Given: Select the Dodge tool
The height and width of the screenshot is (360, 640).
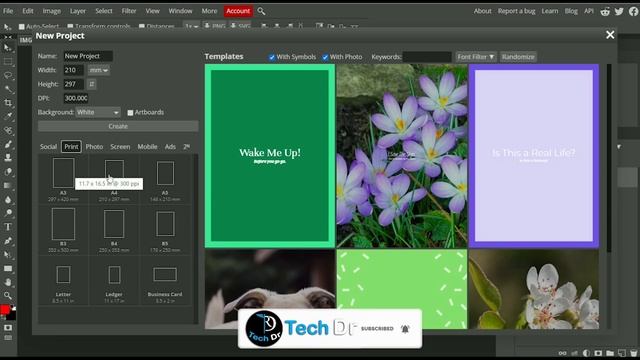Looking at the screenshot, I should coord(8,213).
